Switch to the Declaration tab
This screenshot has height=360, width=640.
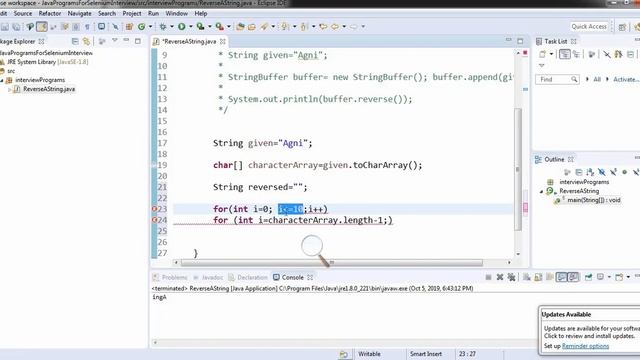[248, 277]
